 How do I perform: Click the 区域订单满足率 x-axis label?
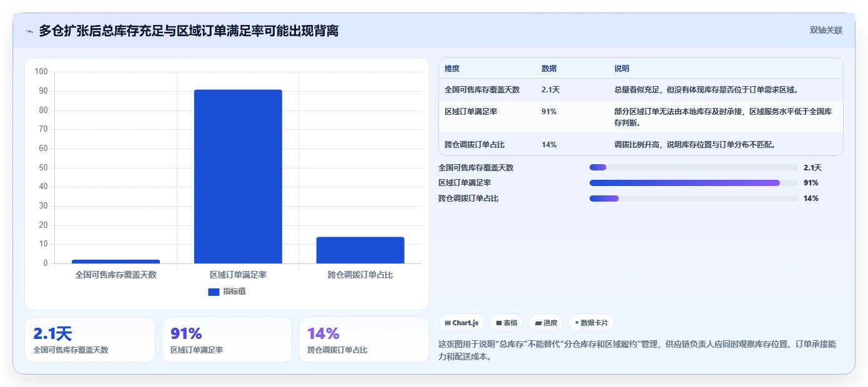(x=238, y=275)
